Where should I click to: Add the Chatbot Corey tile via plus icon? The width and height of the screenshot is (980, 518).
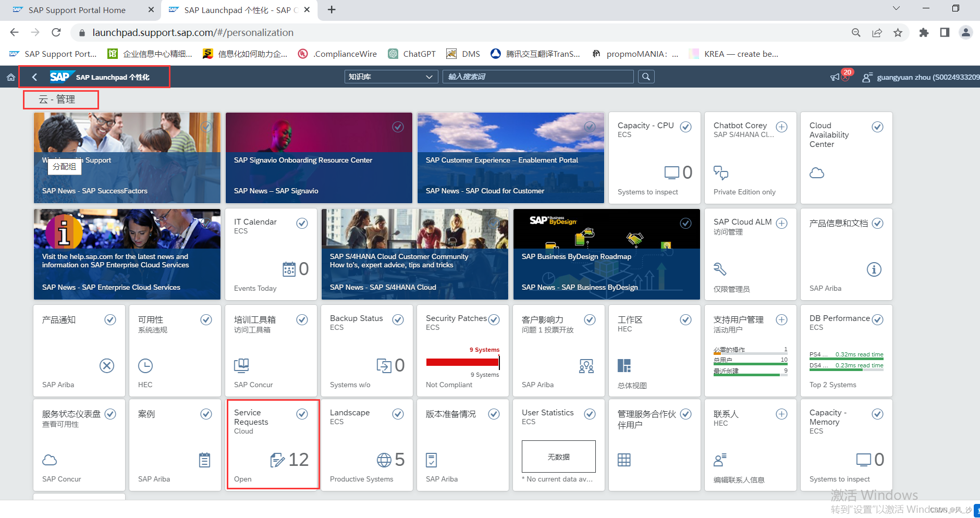[781, 127]
